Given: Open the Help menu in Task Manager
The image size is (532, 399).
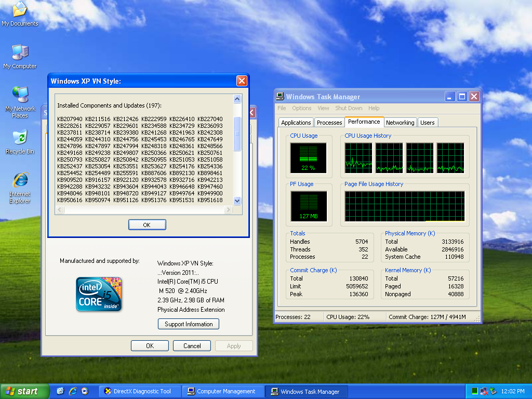Looking at the screenshot, I should coord(374,108).
